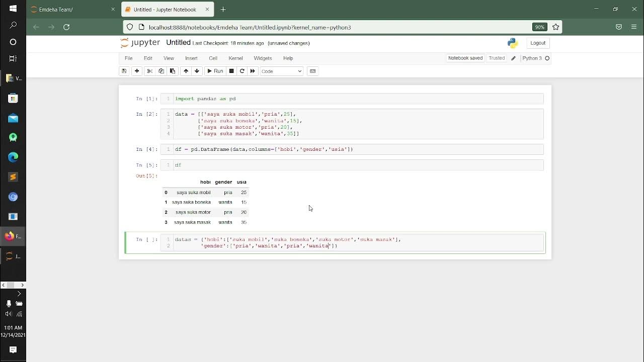Move the selected cell up
Viewport: 644px width, 362px height.
pos(186,71)
